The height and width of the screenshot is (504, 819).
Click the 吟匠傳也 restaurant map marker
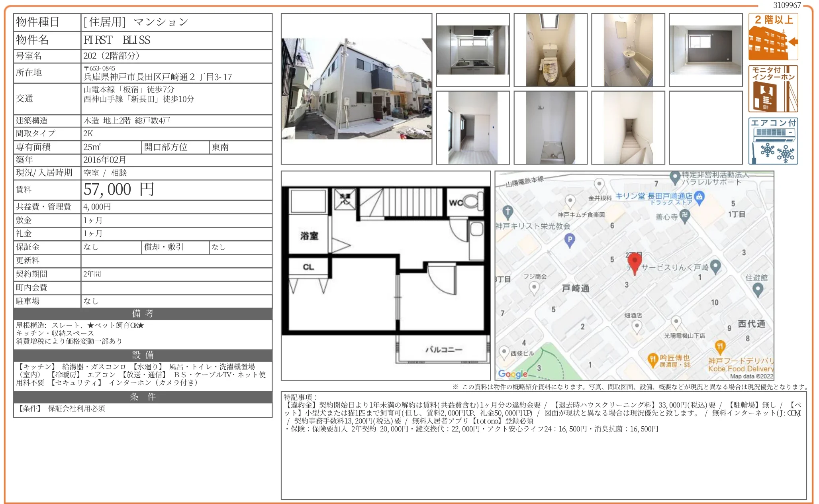point(652,359)
